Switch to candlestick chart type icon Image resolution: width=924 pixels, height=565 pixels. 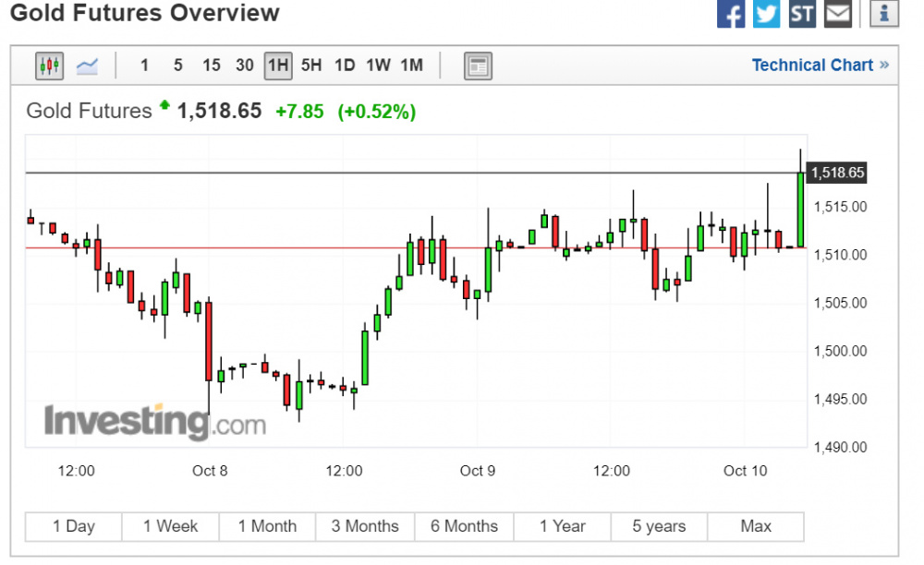[50, 66]
